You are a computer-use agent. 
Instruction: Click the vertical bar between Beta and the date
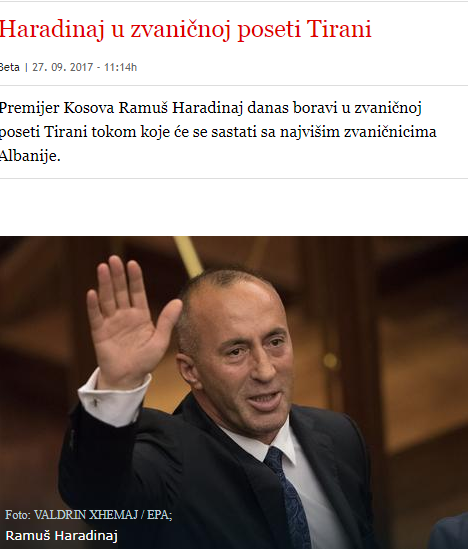click(26, 67)
